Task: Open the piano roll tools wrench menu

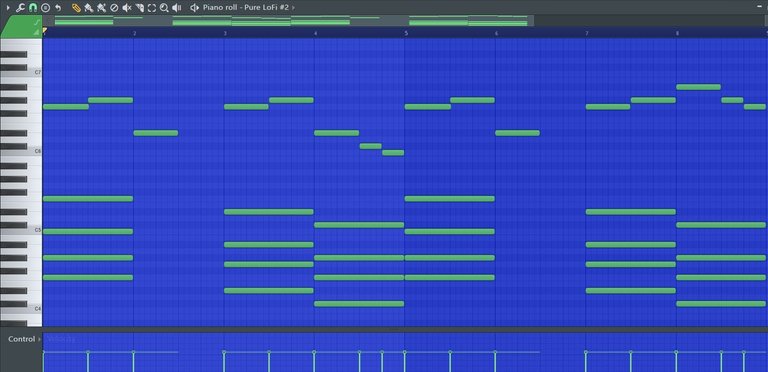Action: point(20,8)
